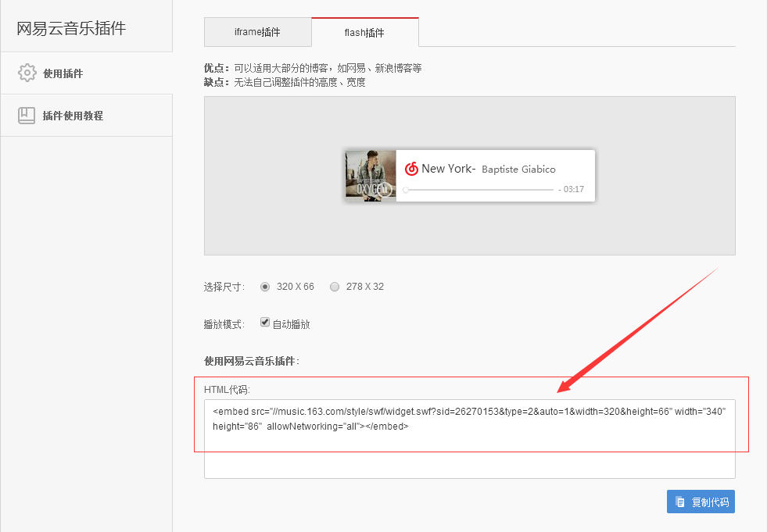Click the 复制代码 button
The image size is (767, 532).
(x=701, y=502)
